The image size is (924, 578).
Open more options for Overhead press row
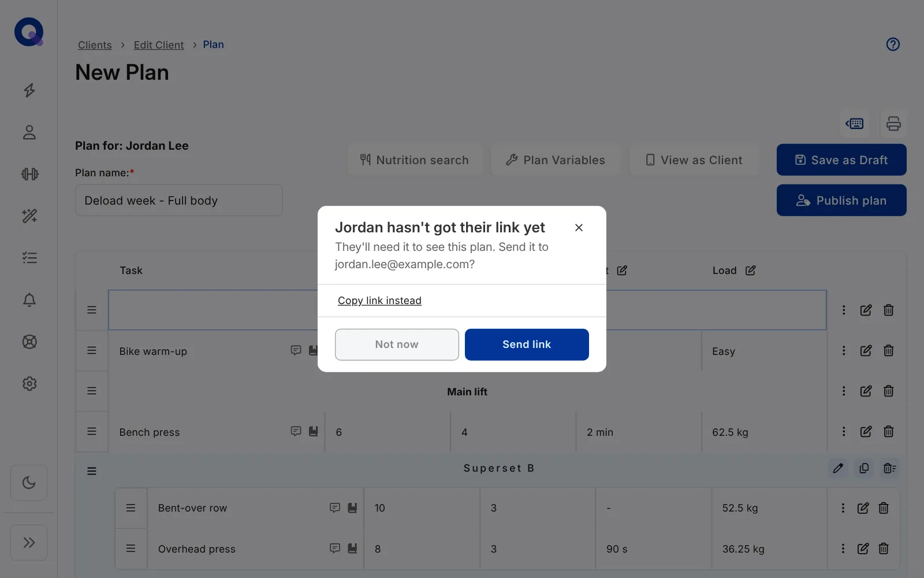pyautogui.click(x=843, y=549)
